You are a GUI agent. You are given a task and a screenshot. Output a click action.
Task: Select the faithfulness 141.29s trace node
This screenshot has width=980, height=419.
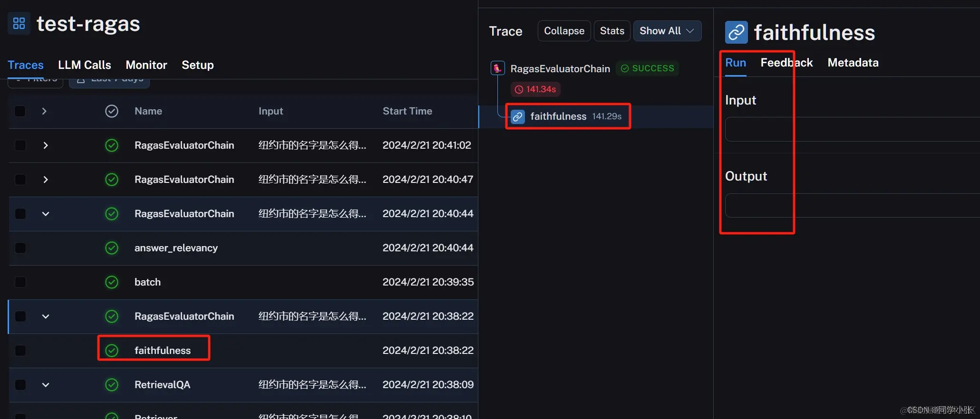[596, 116]
